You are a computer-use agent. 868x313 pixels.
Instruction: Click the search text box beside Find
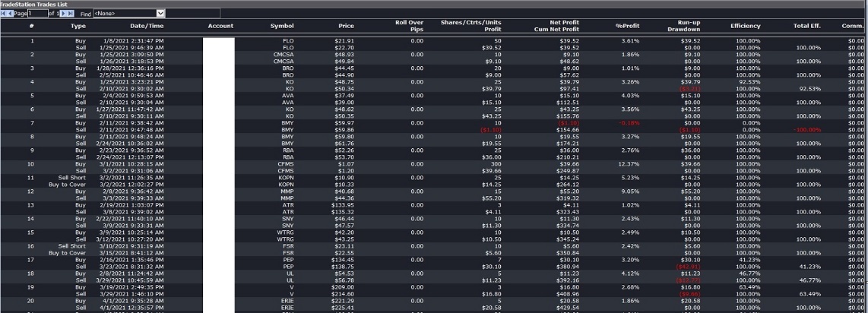click(x=193, y=14)
